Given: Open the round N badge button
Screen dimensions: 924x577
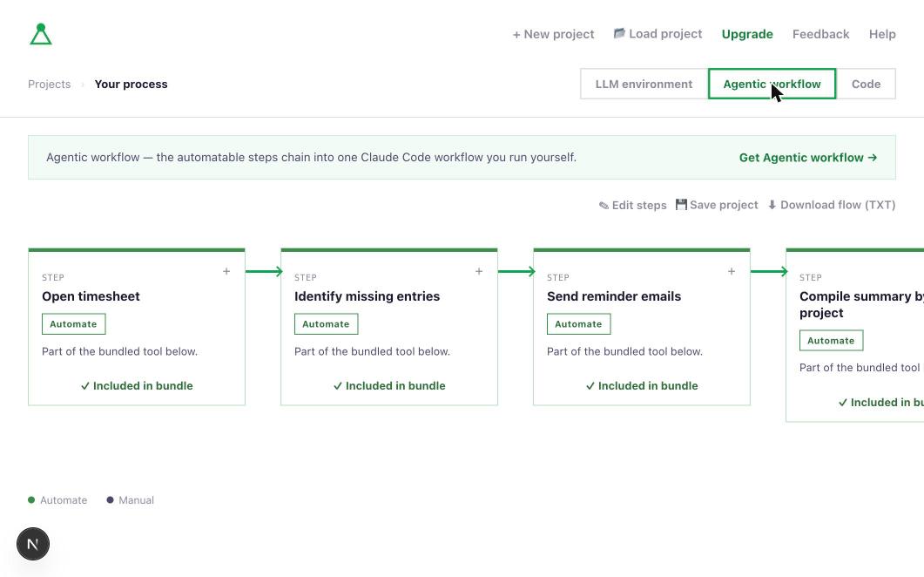Looking at the screenshot, I should tap(33, 544).
